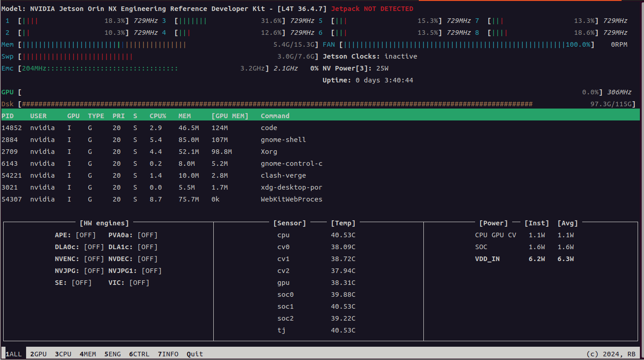Click CPU 8 usage bar at 18.6%
The image size is (644, 360).
(544, 33)
